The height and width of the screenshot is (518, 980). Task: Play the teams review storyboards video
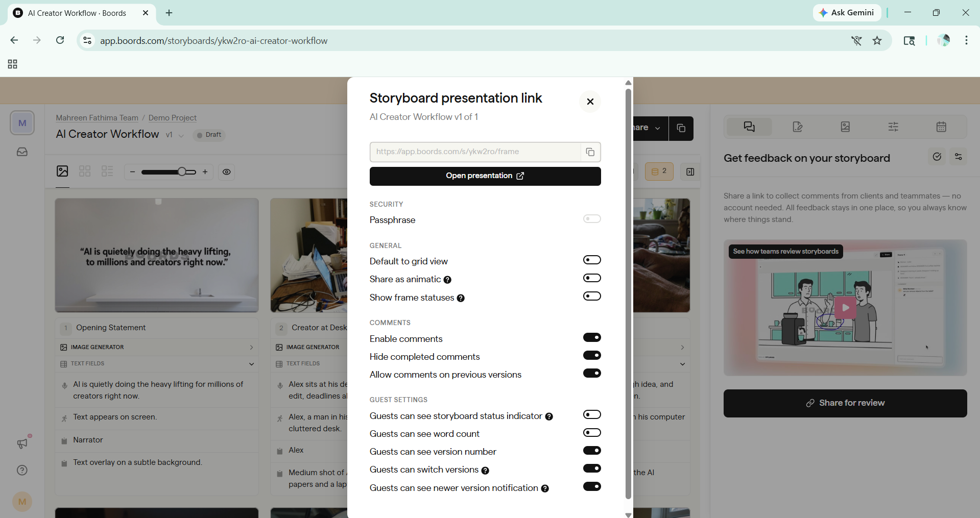pos(845,308)
